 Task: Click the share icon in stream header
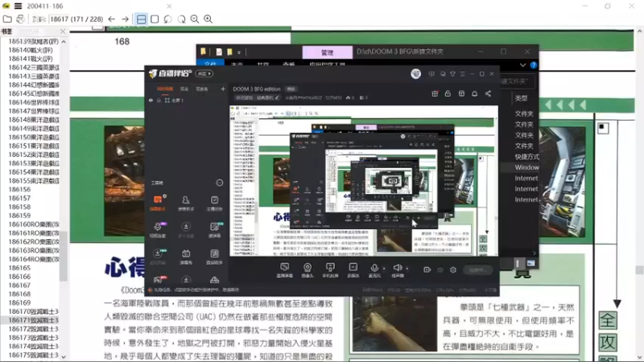pyautogui.click(x=488, y=93)
